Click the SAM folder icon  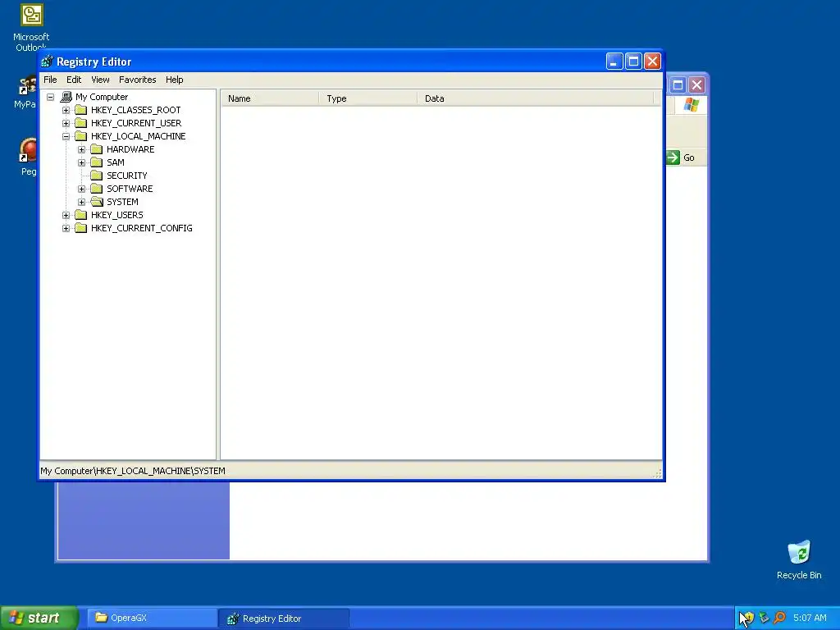coord(97,162)
